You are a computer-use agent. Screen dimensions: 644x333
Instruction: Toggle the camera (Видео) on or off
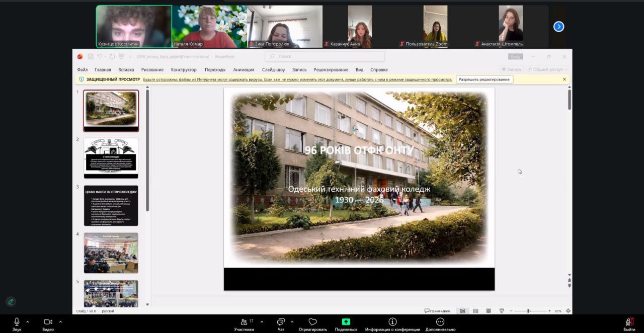48,322
